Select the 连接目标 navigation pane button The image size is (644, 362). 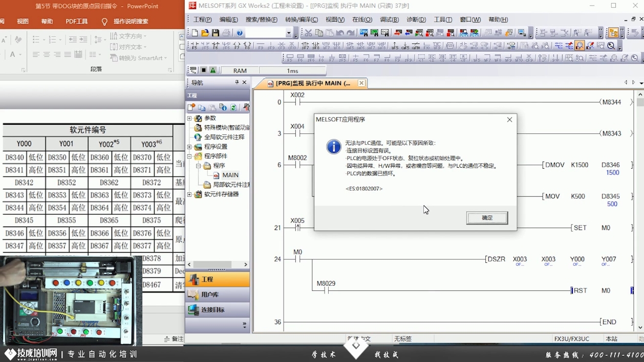(218, 310)
